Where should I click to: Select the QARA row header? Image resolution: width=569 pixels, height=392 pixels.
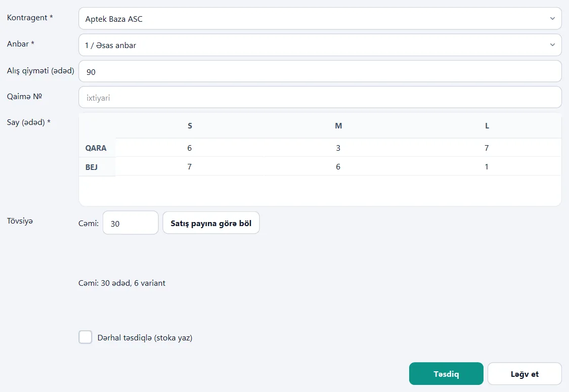click(96, 148)
